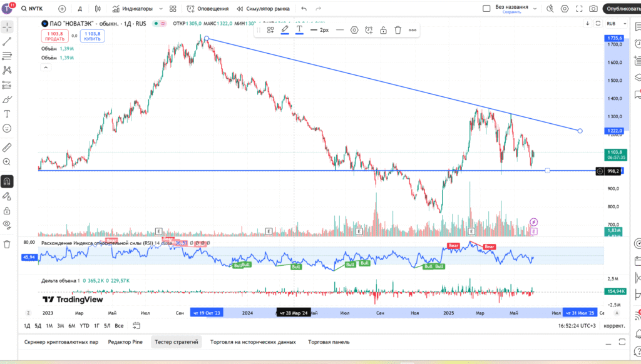
Task: Select the brush drawing tool
Action: coord(7,99)
